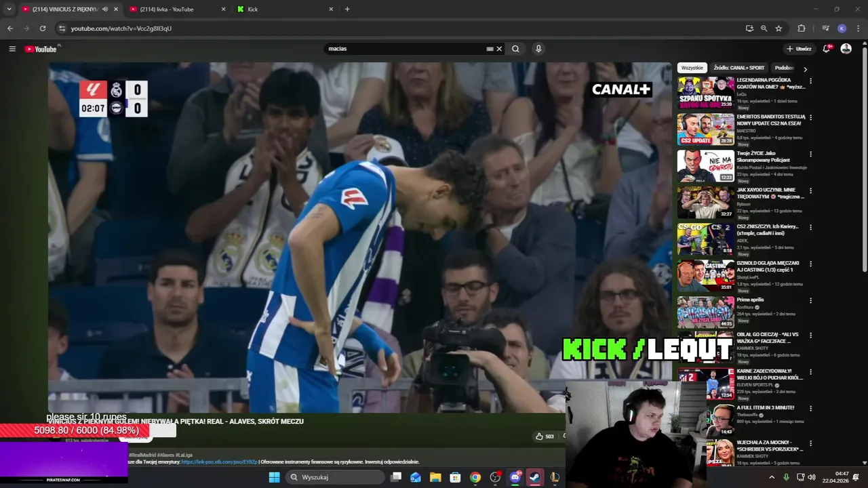The image size is (868, 488).
Task: Select the Podobne filter chip
Action: (784, 68)
